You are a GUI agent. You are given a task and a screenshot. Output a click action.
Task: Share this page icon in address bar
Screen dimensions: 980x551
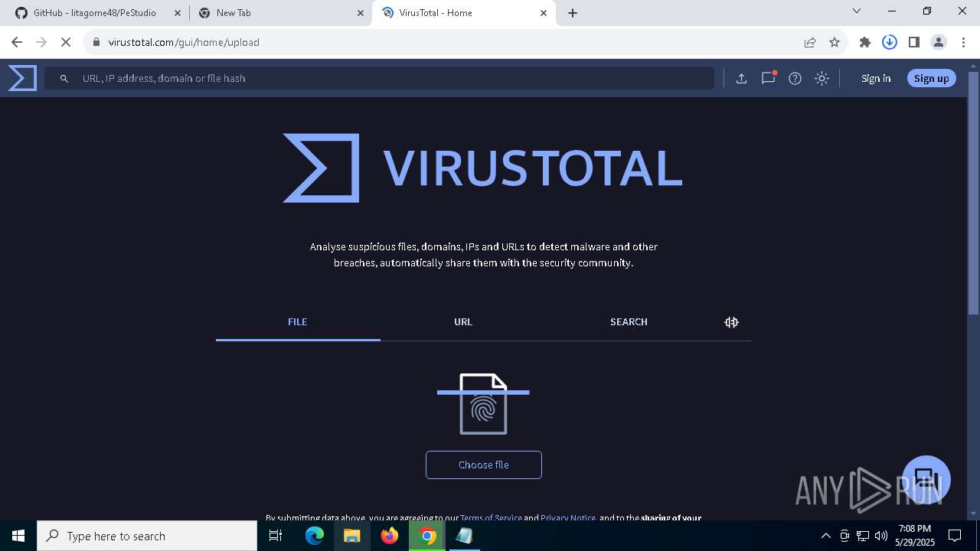pos(810,42)
